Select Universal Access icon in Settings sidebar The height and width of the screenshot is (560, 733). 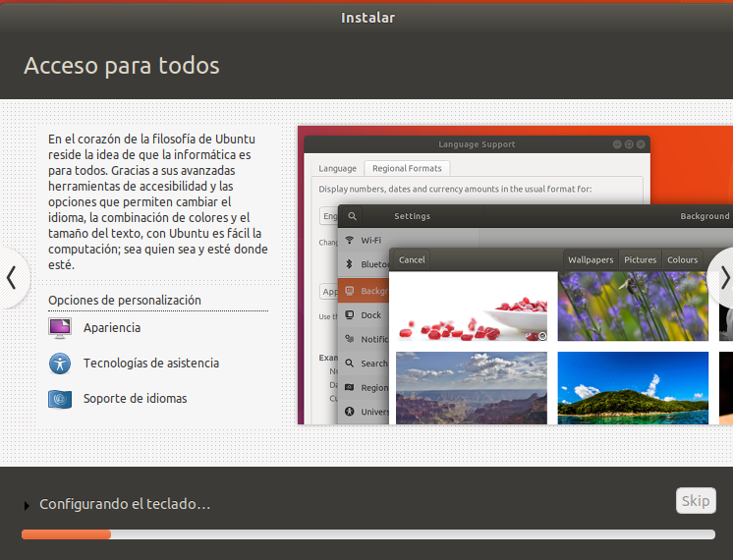pyautogui.click(x=349, y=412)
